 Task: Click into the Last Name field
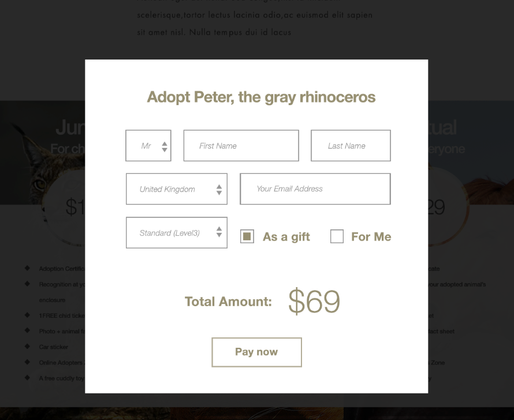(x=351, y=146)
